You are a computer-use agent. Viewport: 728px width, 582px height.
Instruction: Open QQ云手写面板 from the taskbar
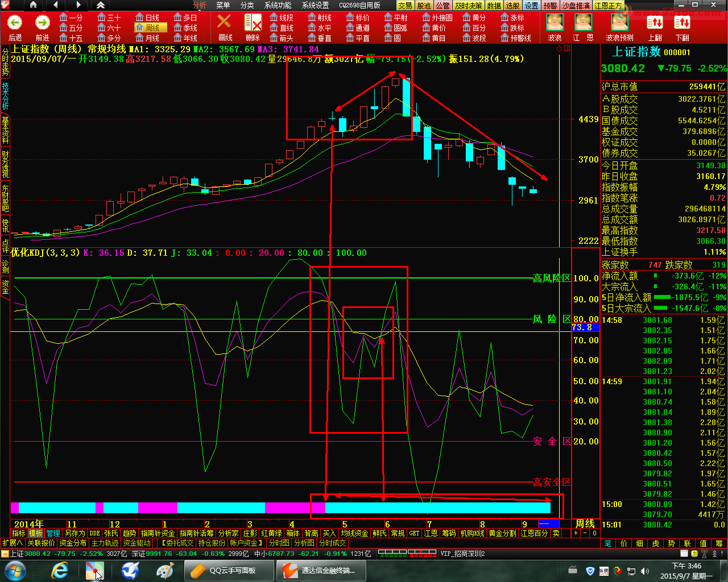pos(229,570)
